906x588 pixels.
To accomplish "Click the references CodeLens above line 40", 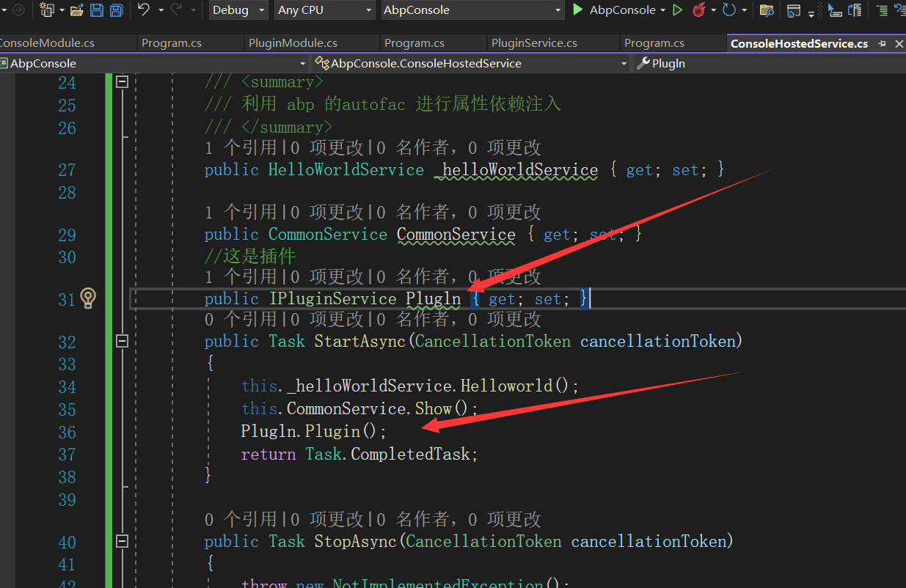I will click(241, 520).
